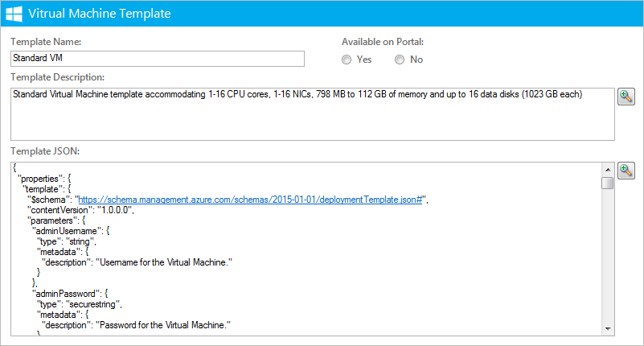Click the "parameters" line in JSON
Viewport: 644px width, 346px height.
56,220
